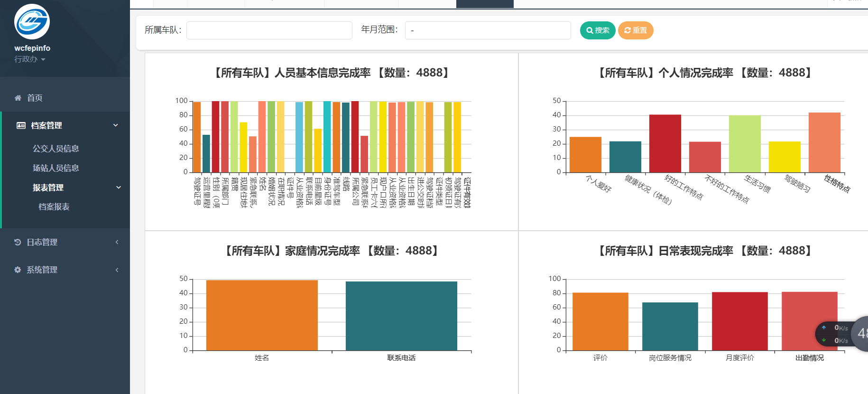Viewport: 868px width, 394px height.
Task: Collapse the 档案管理 menu chevron
Action: (x=116, y=125)
